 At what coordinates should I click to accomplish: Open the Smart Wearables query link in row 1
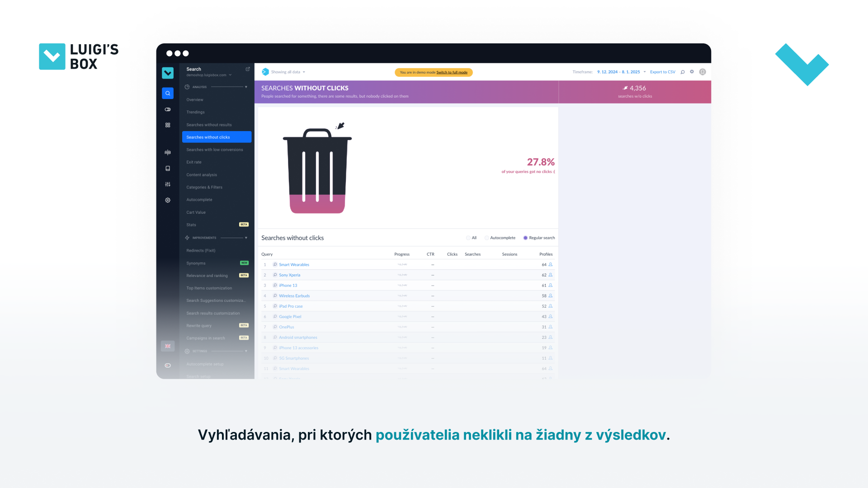point(294,264)
